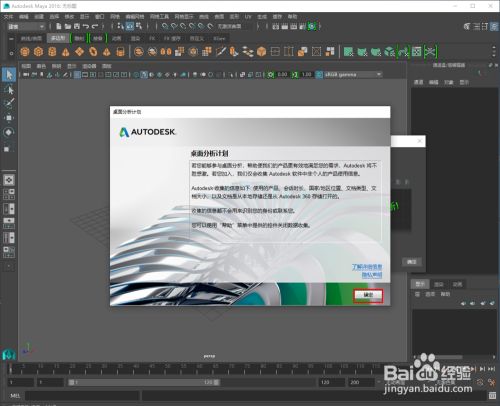Click the Save Scene disk icon

[x=77, y=26]
